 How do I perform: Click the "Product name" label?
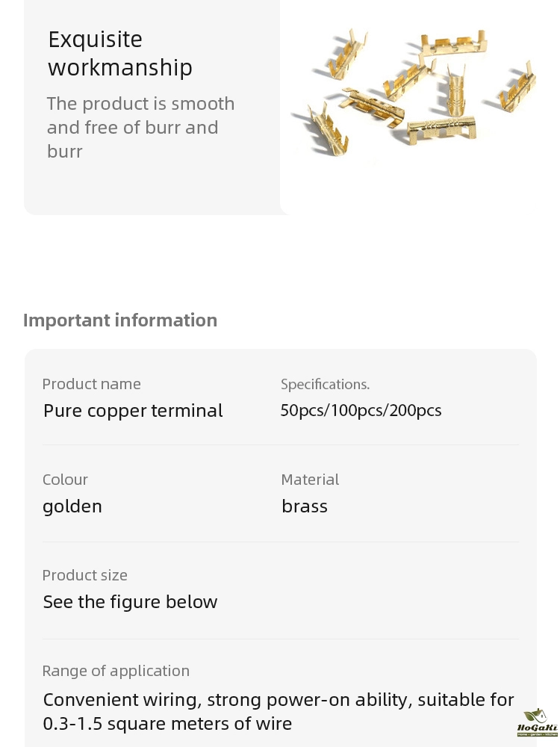[x=91, y=384]
